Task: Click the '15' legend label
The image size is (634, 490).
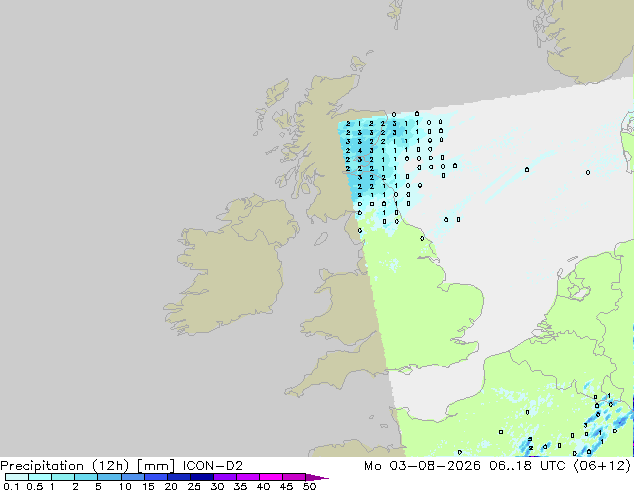Action: coord(148,486)
